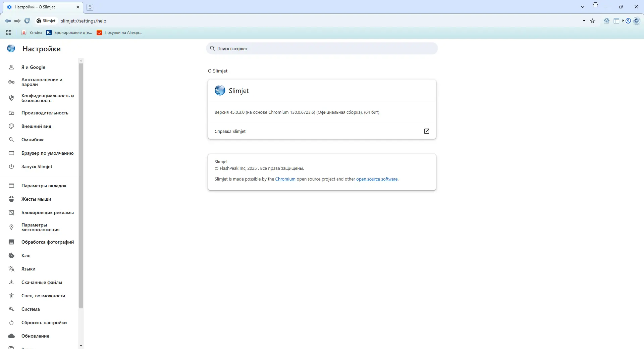Open the apps grid on the bookmarks bar
The height and width of the screenshot is (349, 644).
[9, 33]
